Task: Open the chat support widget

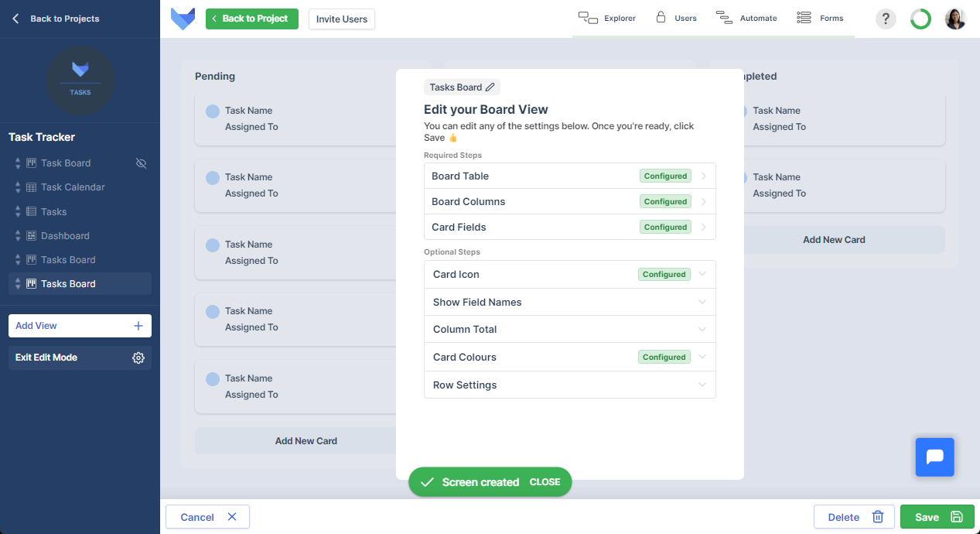Action: [934, 457]
